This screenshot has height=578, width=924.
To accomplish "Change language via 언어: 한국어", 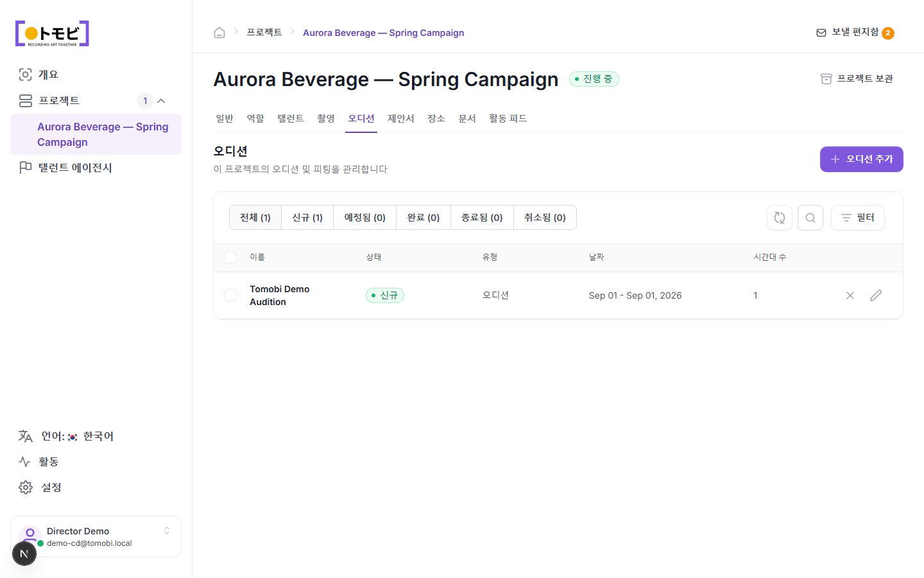I will (x=96, y=436).
